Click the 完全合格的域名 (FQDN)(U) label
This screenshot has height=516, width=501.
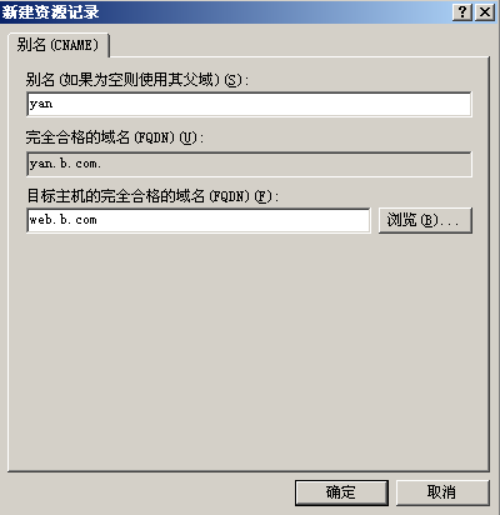tap(115, 137)
